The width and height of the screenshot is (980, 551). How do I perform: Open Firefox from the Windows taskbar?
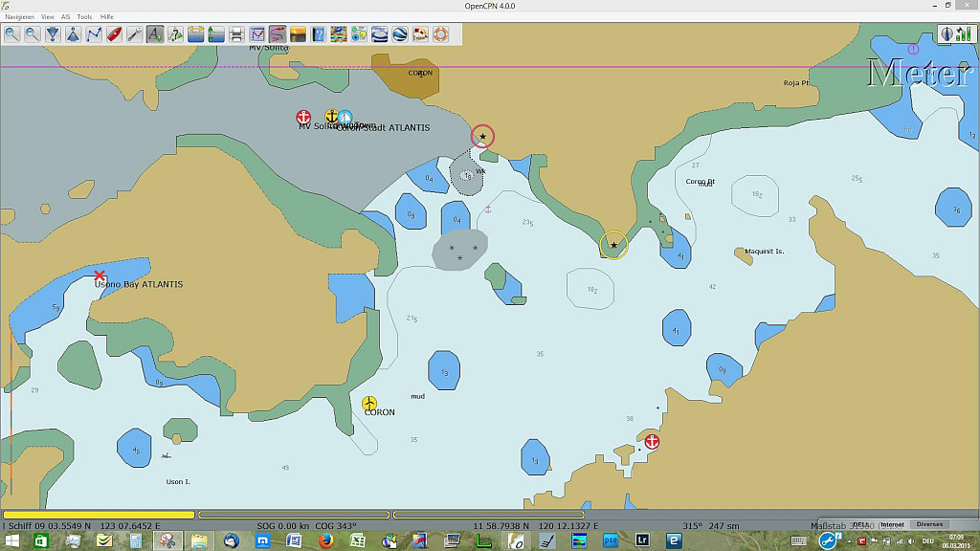pos(325,541)
